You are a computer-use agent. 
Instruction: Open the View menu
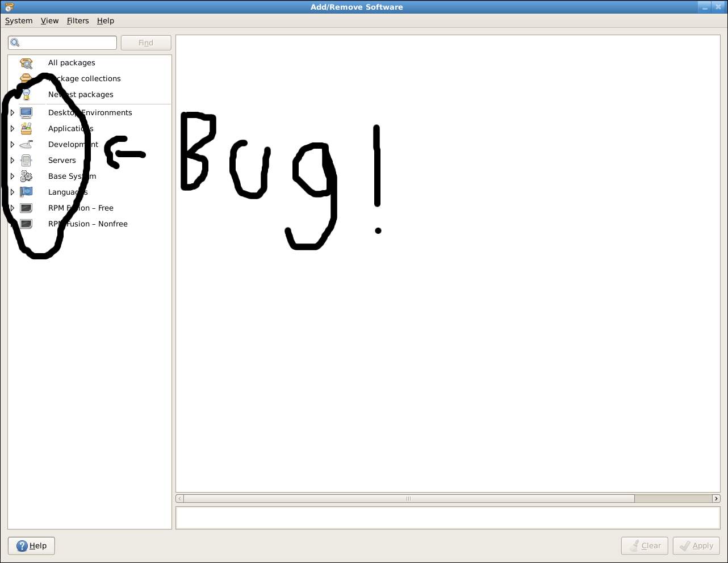[49, 20]
